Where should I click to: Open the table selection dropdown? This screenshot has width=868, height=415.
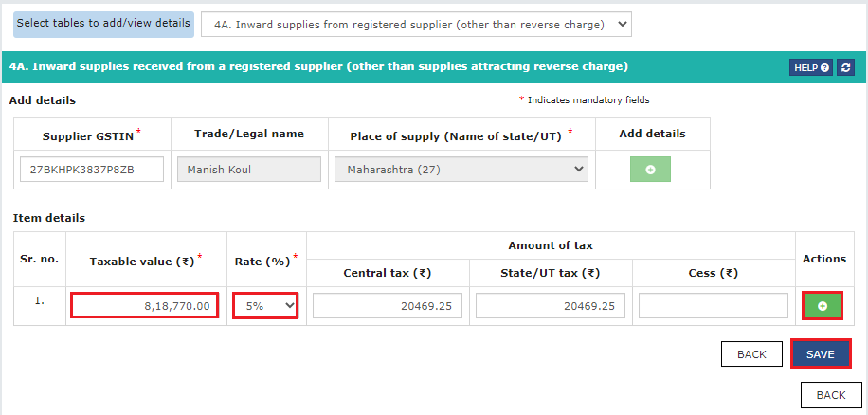(x=416, y=25)
